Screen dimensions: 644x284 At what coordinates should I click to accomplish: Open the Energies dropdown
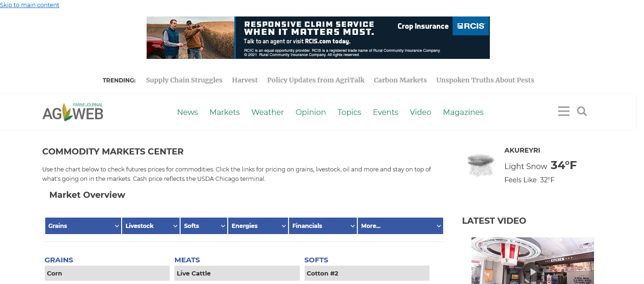point(258,226)
